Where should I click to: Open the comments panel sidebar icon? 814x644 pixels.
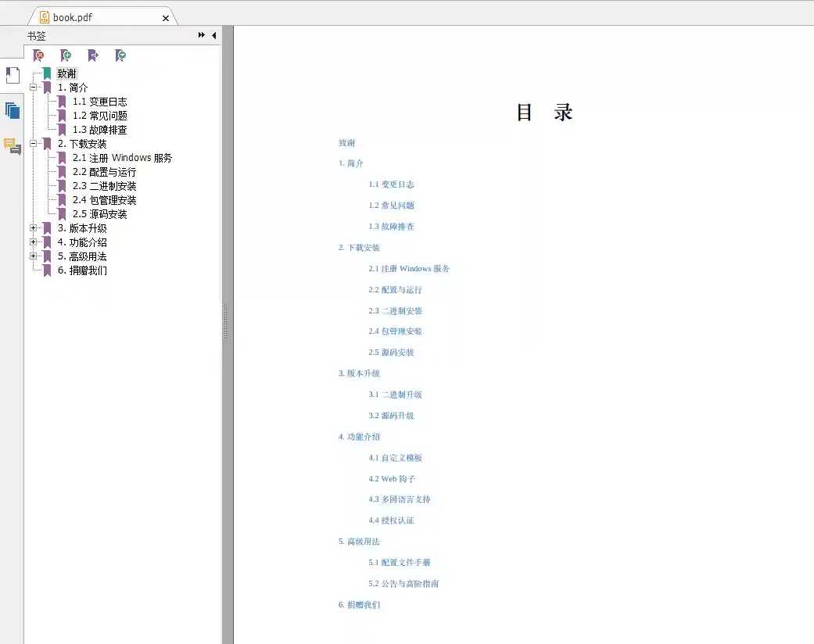pyautogui.click(x=13, y=146)
